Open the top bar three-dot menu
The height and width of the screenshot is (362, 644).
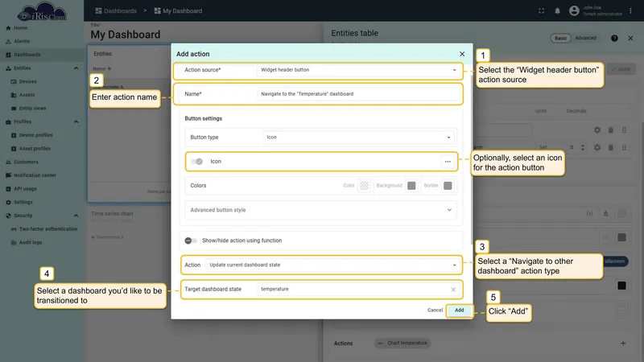tap(630, 11)
